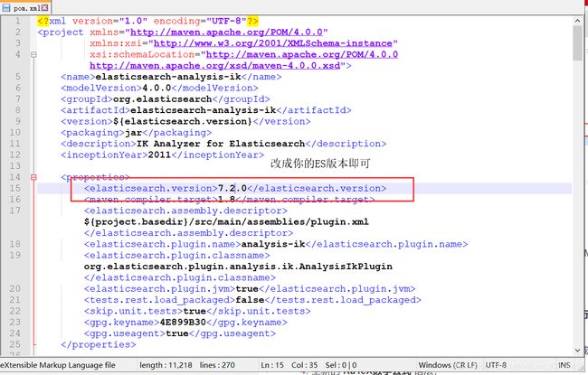Viewport: 588px width, 375px height.
Task: Click inceptionYear value 2011
Action: pos(160,155)
